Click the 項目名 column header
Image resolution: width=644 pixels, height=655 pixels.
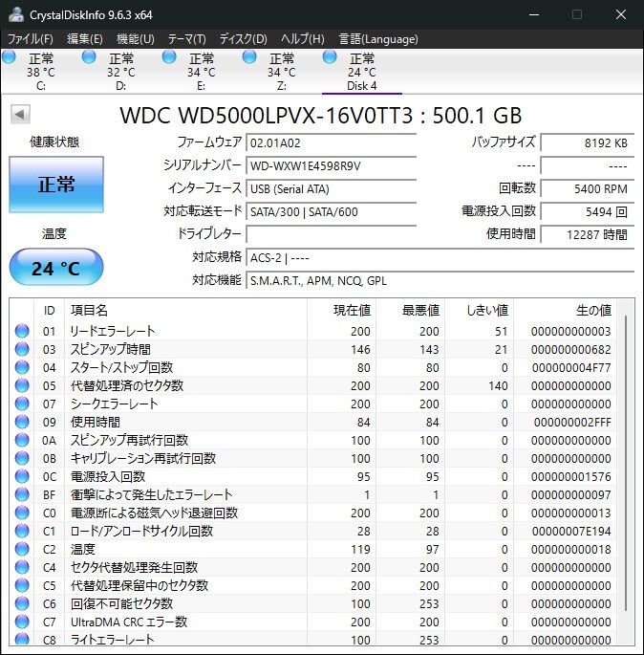click(x=185, y=310)
